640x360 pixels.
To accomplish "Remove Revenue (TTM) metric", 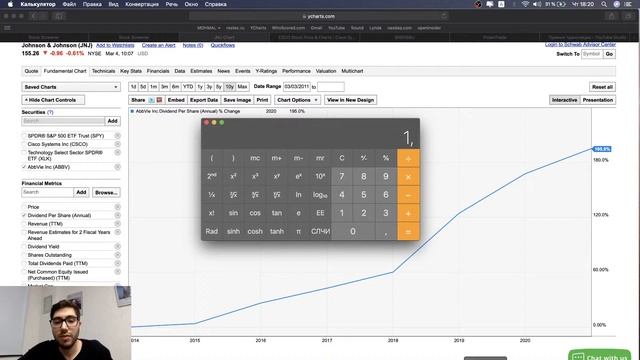I will click(x=118, y=224).
